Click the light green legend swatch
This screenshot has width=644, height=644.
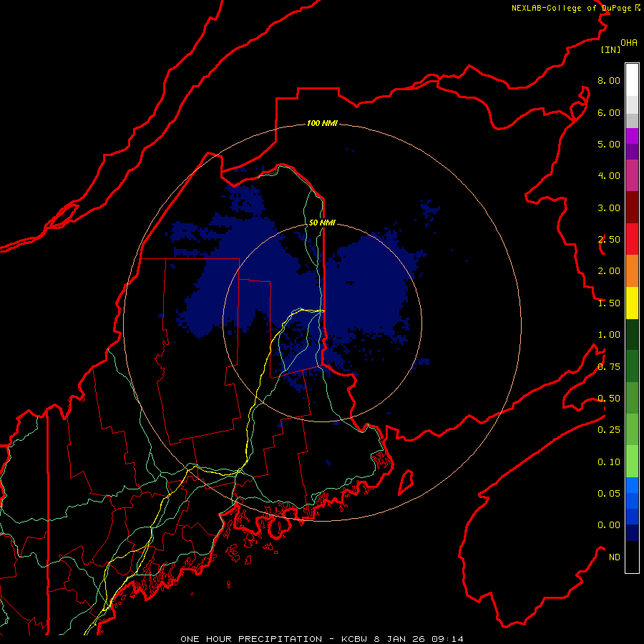point(632,462)
